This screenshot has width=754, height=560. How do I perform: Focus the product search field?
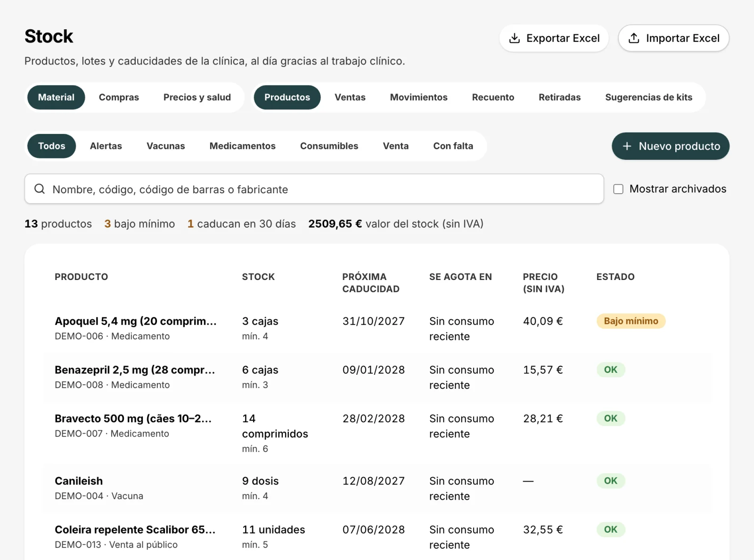pyautogui.click(x=314, y=189)
